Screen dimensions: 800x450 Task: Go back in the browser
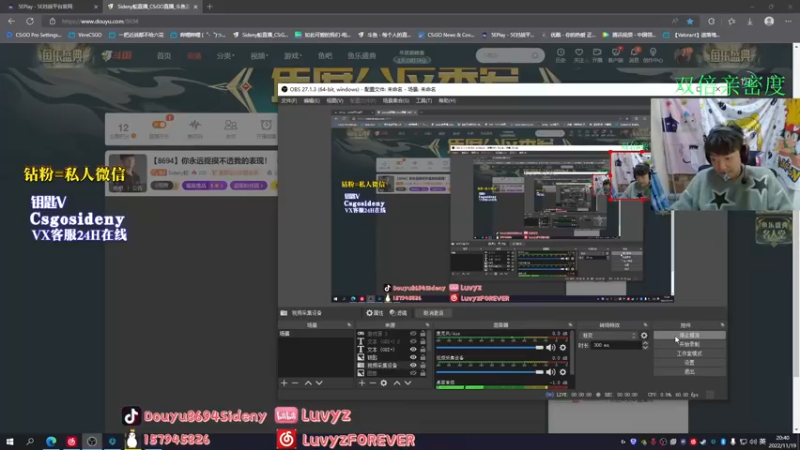[11, 21]
